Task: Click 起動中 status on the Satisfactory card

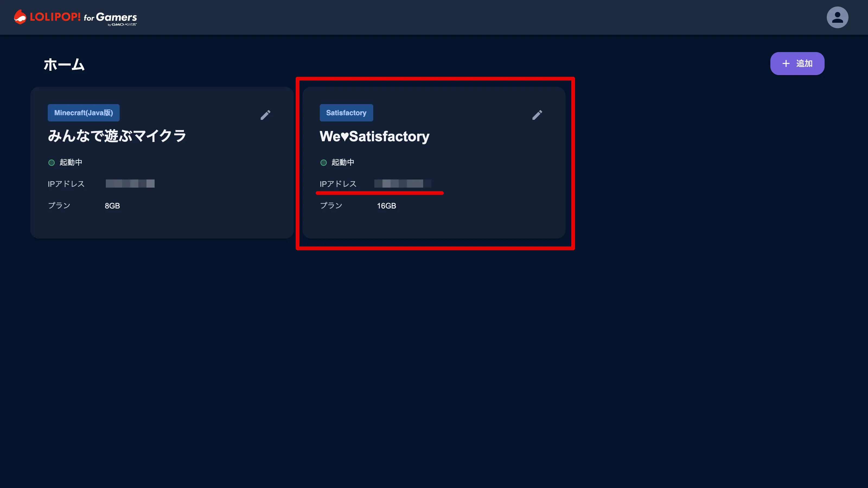Action: tap(343, 162)
